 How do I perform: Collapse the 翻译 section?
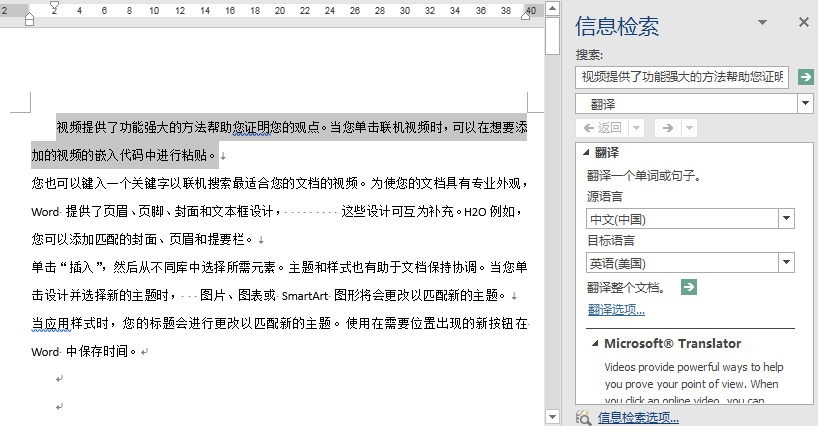pos(586,152)
